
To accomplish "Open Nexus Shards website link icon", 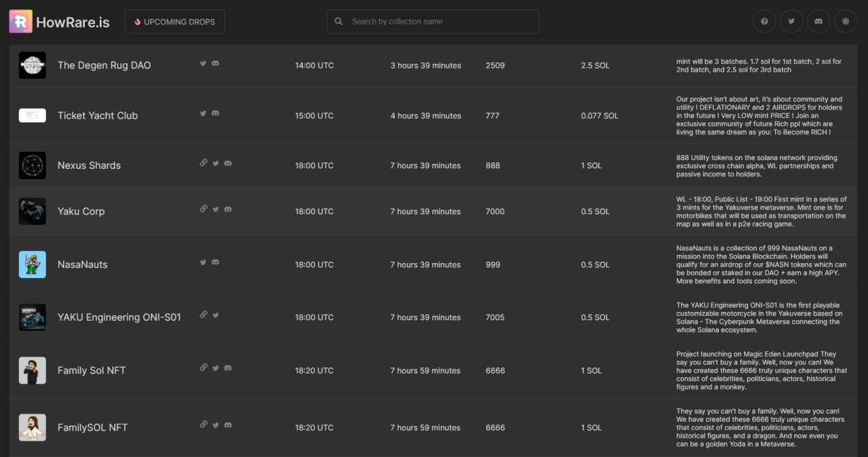I will pyautogui.click(x=203, y=163).
